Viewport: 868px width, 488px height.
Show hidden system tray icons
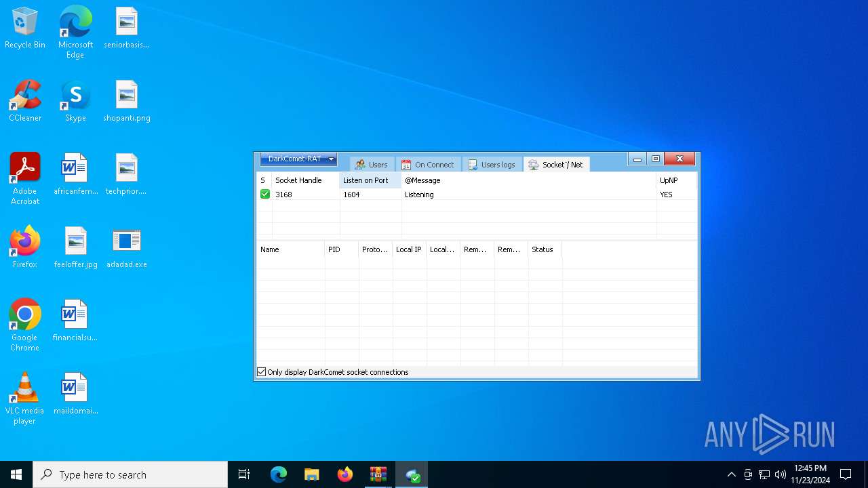click(x=731, y=474)
